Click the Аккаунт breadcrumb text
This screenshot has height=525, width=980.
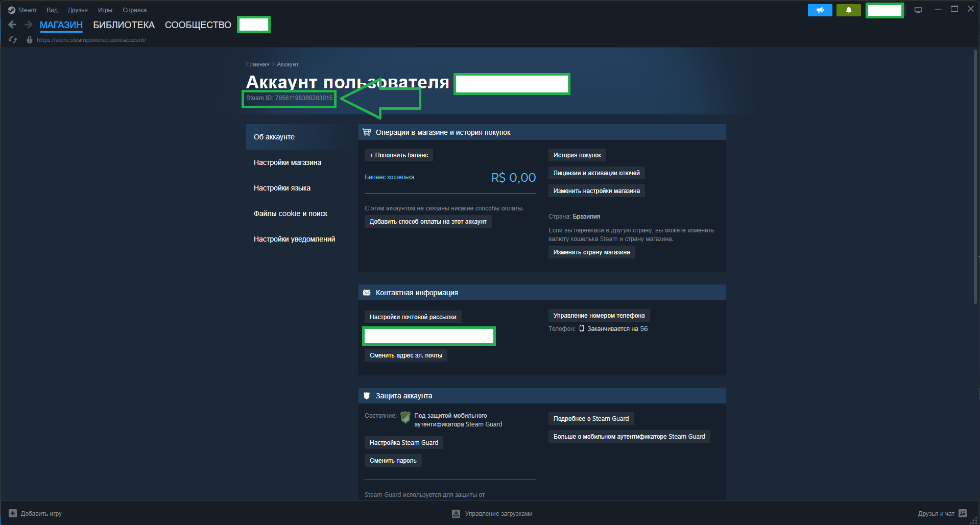[288, 64]
